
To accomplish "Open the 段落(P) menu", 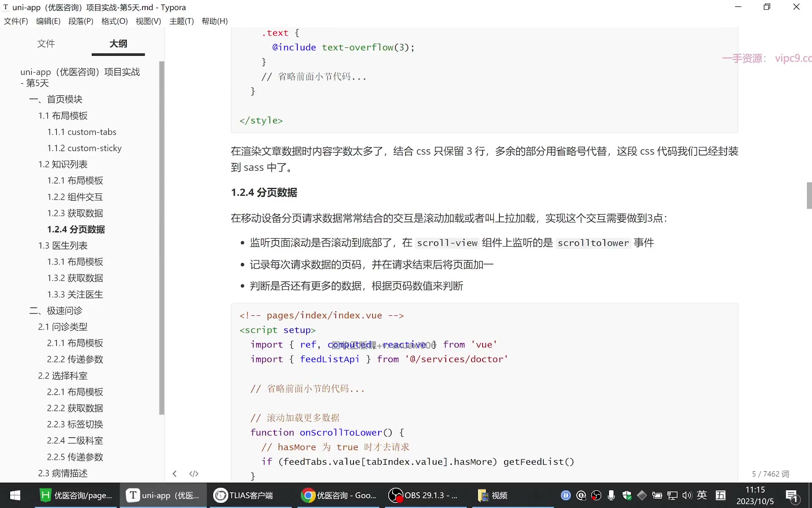I will [81, 21].
